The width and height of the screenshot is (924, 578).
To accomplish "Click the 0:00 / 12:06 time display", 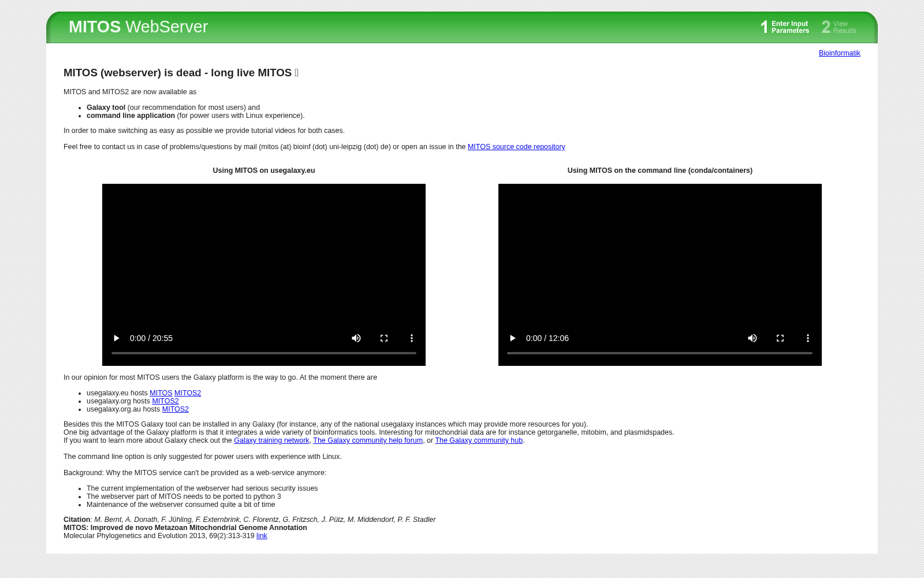I will [547, 338].
